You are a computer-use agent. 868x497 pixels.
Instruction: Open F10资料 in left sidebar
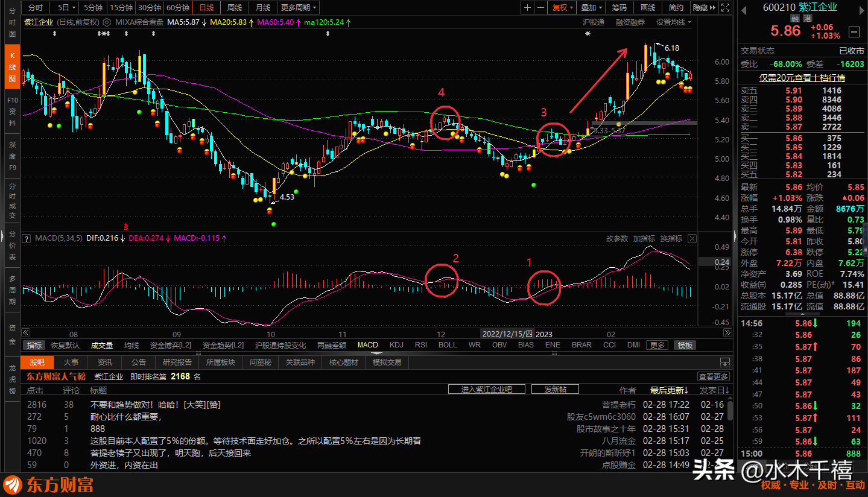(x=12, y=111)
